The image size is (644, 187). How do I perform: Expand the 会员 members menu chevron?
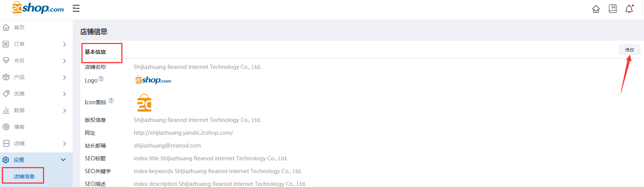[64, 61]
